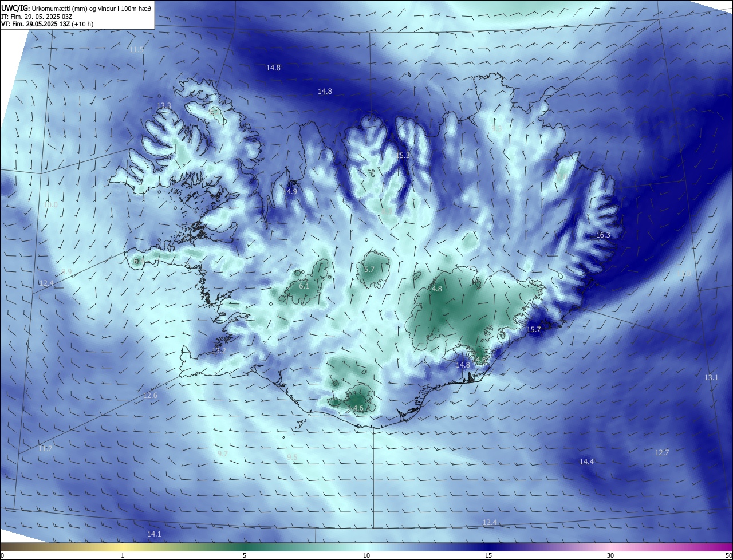Viewport: 733px width, 560px height.
Task: Click the color scale label 50
Action: (x=728, y=555)
